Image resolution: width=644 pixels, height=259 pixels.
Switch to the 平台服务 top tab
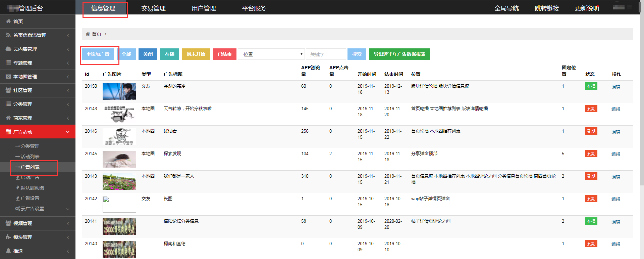254,8
